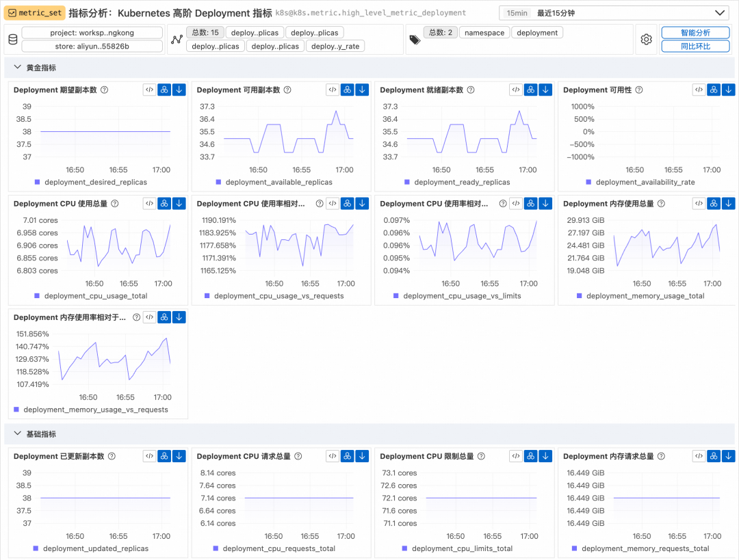Click the code icon on Deployment 期望副本数 chart
The image size is (739, 560).
click(x=149, y=90)
